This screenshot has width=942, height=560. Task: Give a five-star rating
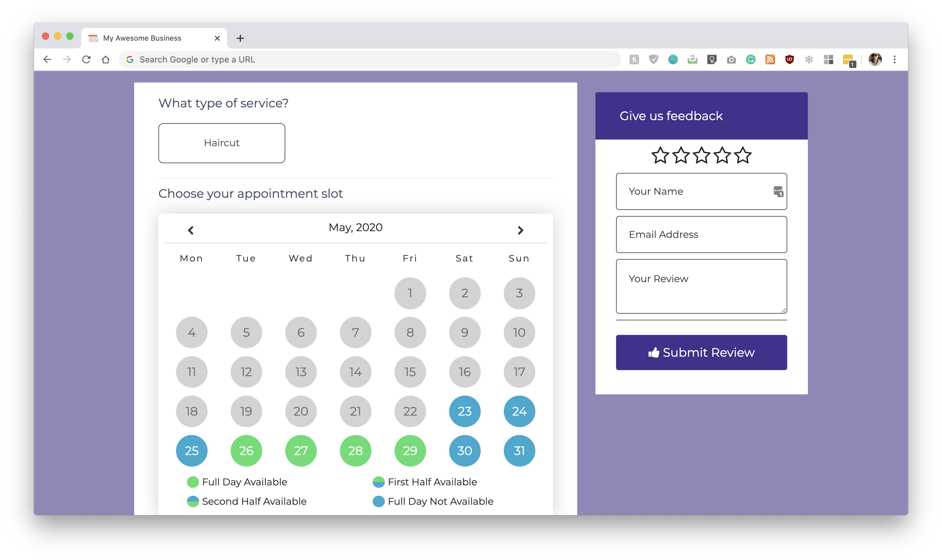(743, 155)
